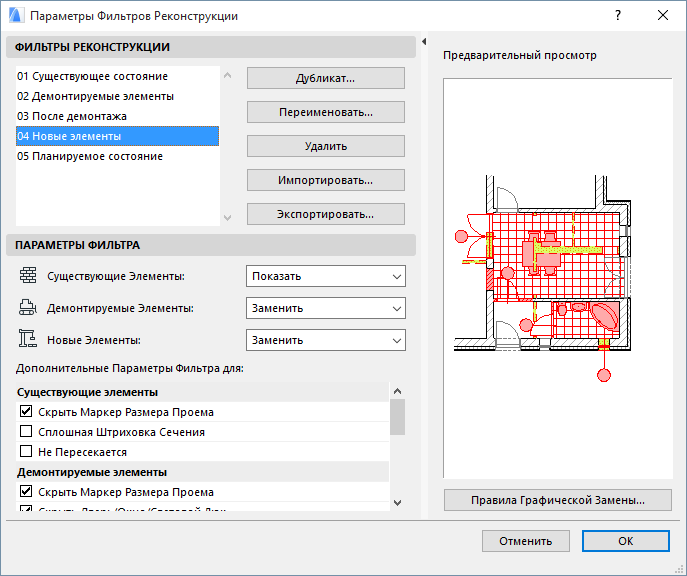
Task: Click the Отменить button
Action: tap(526, 541)
